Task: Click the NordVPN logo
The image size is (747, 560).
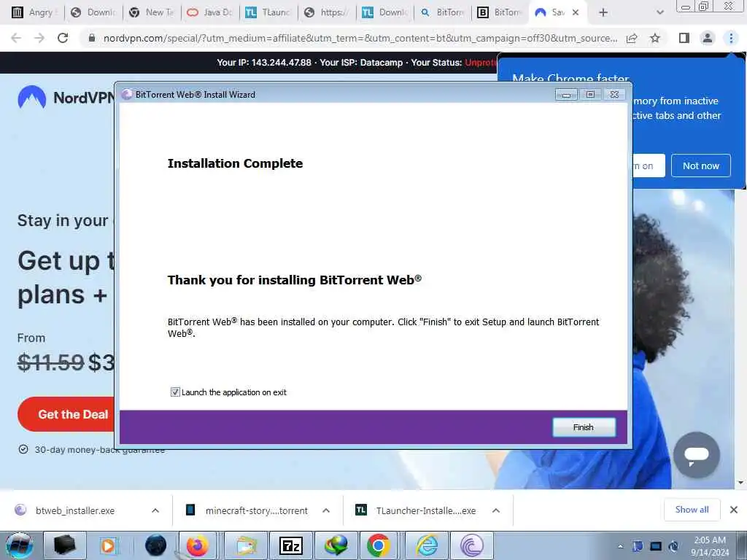Action: click(66, 97)
